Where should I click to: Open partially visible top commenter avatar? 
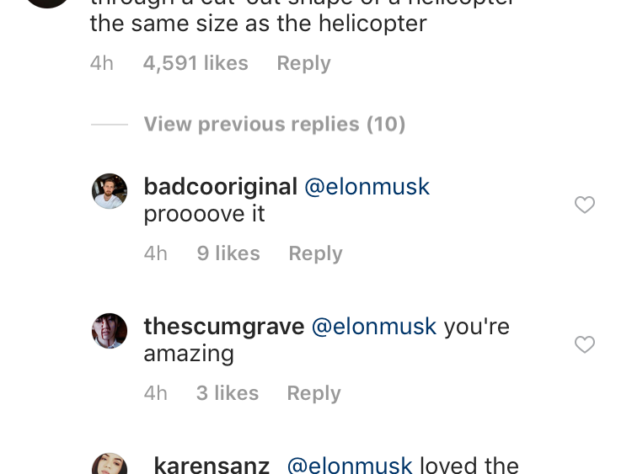(x=47, y=4)
